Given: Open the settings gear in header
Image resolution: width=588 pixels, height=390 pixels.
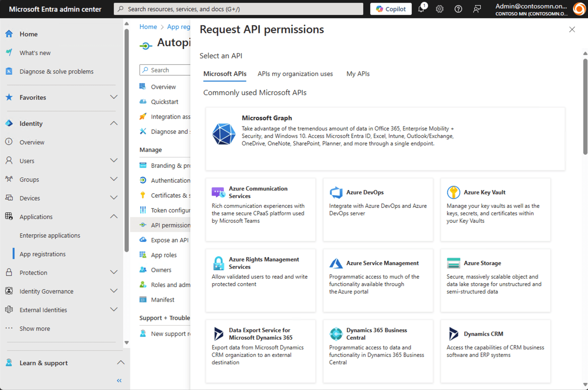Looking at the screenshot, I should tap(439, 9).
